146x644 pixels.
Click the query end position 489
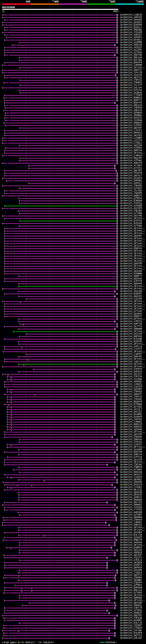click(115, 11)
